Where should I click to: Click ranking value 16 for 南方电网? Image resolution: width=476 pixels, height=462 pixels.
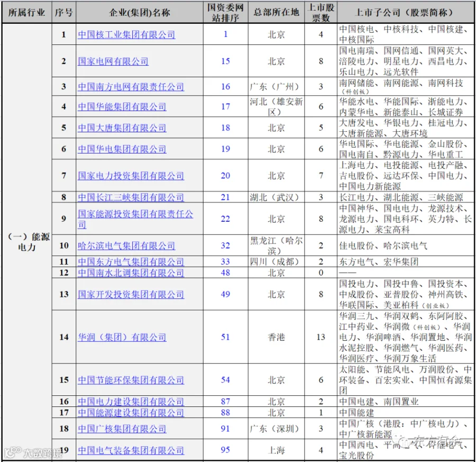click(x=225, y=87)
